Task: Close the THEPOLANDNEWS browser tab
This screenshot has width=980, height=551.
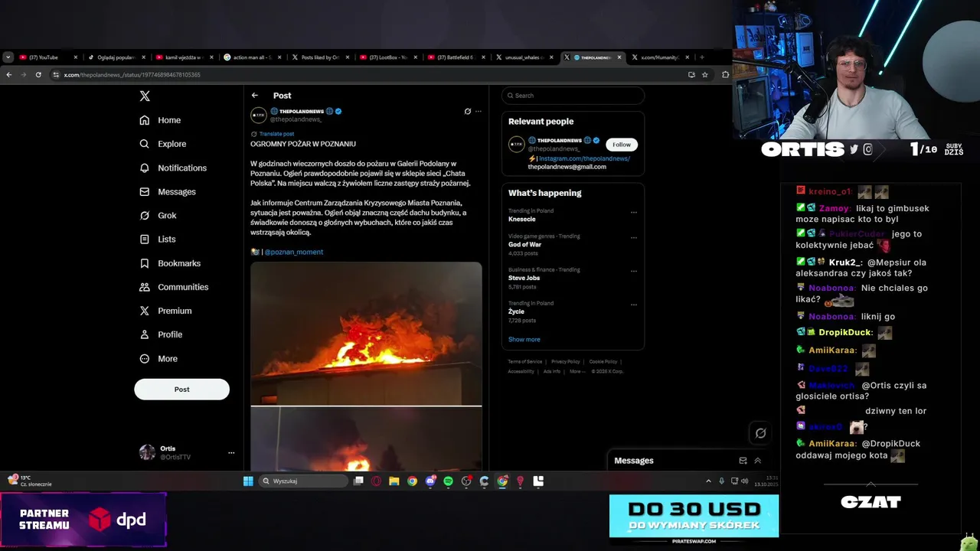Action: [619, 57]
